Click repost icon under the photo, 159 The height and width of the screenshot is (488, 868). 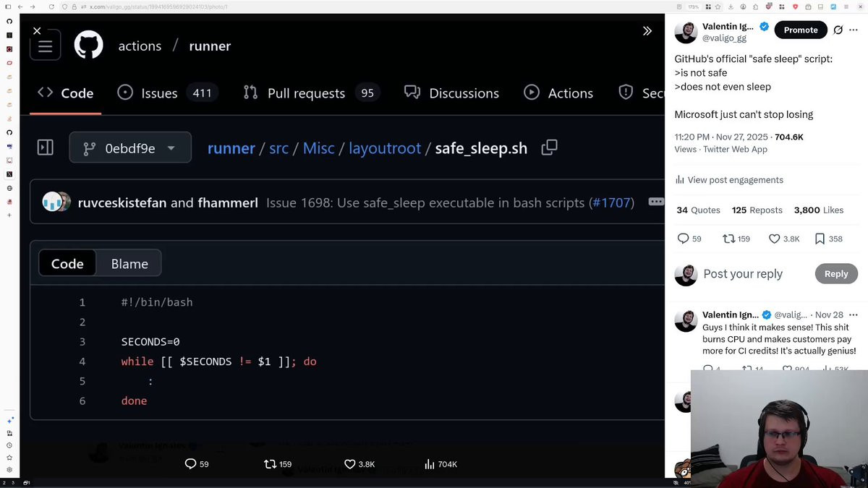pos(278,464)
